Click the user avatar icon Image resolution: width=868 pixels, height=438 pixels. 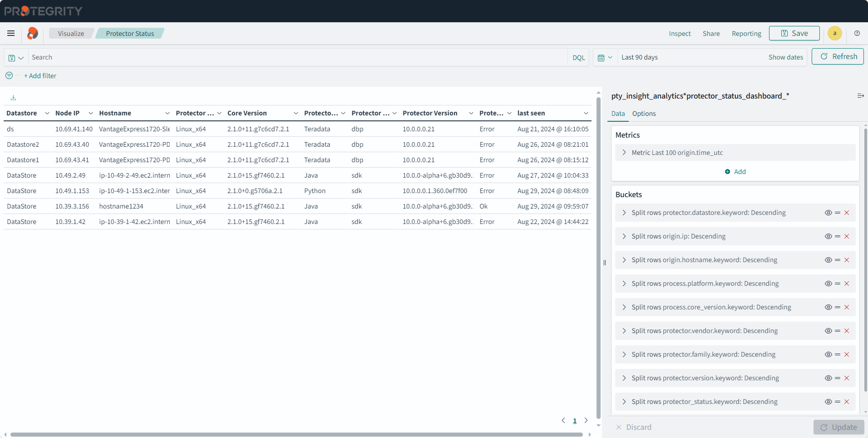pyautogui.click(x=834, y=33)
